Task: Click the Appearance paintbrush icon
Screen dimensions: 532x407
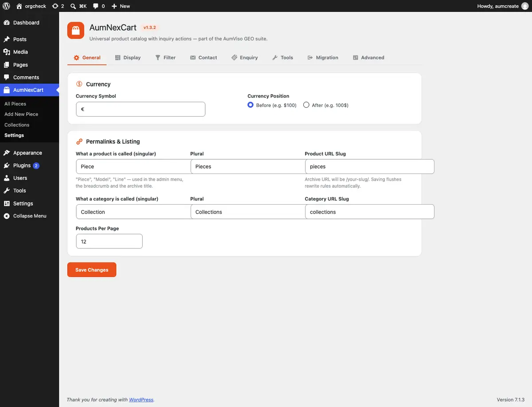Action: point(7,153)
